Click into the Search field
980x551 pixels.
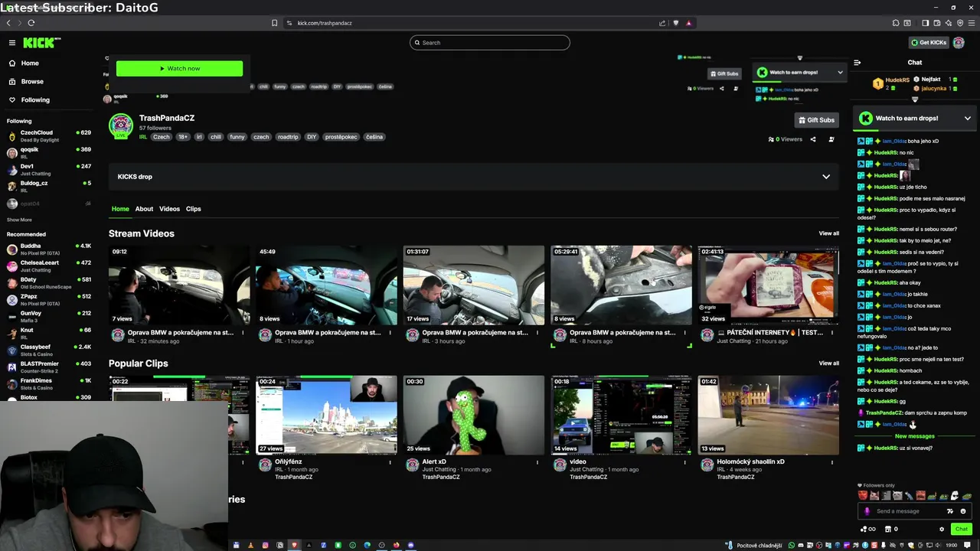pyautogui.click(x=490, y=43)
